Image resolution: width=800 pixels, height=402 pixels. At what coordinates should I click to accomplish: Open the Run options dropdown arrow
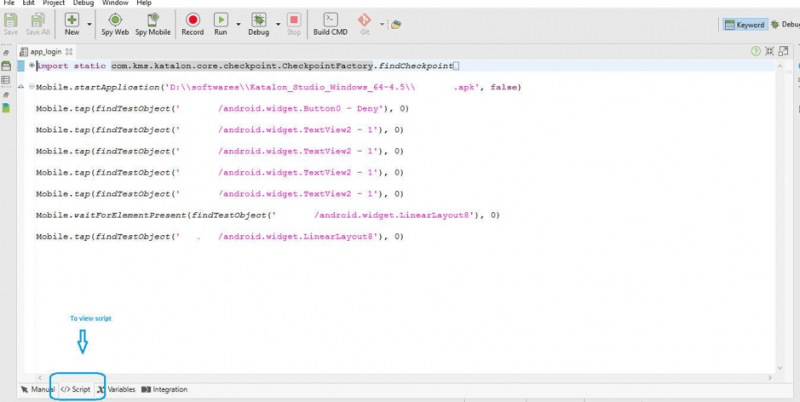click(236, 23)
